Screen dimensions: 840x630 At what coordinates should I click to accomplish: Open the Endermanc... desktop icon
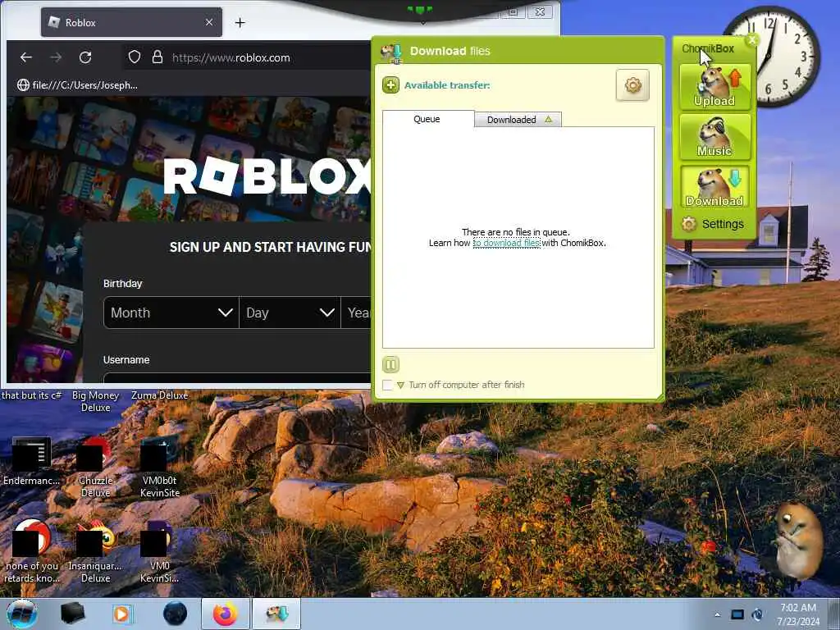32,462
